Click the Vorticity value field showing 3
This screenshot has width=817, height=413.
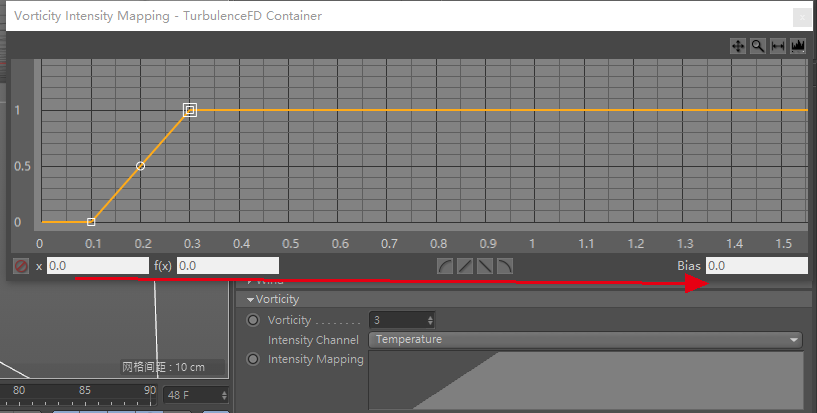coord(398,320)
